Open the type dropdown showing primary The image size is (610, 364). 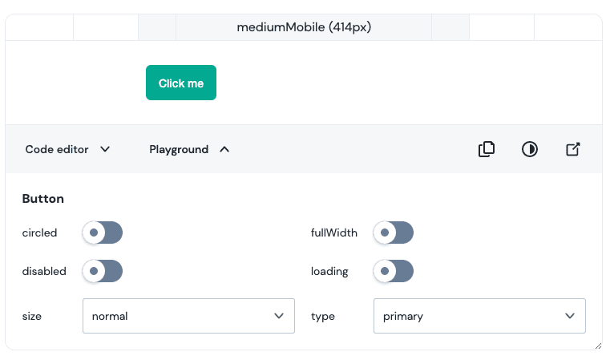click(x=479, y=316)
